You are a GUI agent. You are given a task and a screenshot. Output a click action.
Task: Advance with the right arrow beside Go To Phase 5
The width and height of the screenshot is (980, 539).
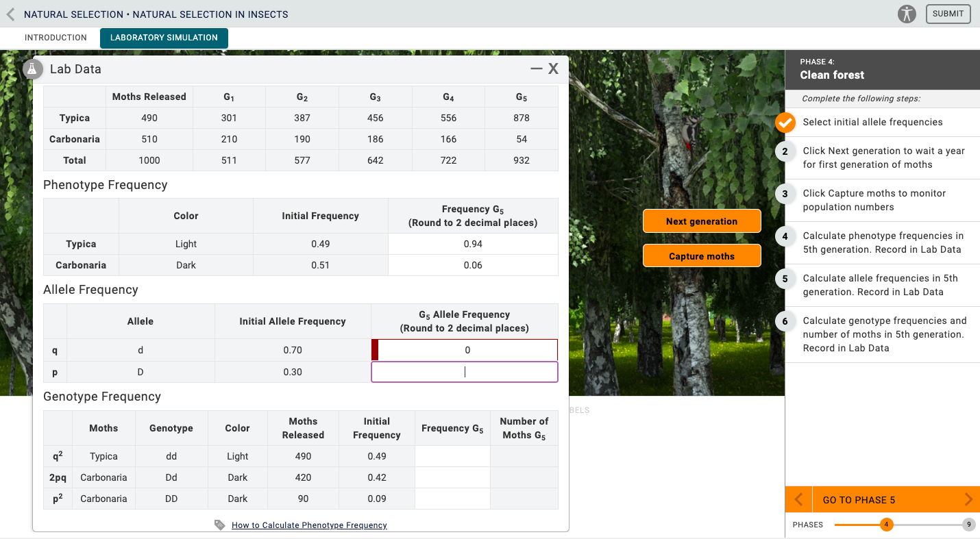click(968, 499)
